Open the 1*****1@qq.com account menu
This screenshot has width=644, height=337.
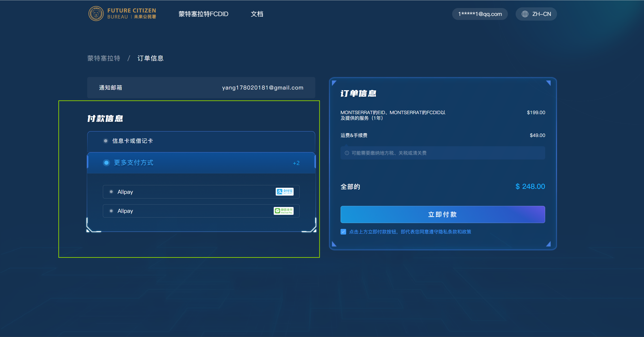pos(479,14)
